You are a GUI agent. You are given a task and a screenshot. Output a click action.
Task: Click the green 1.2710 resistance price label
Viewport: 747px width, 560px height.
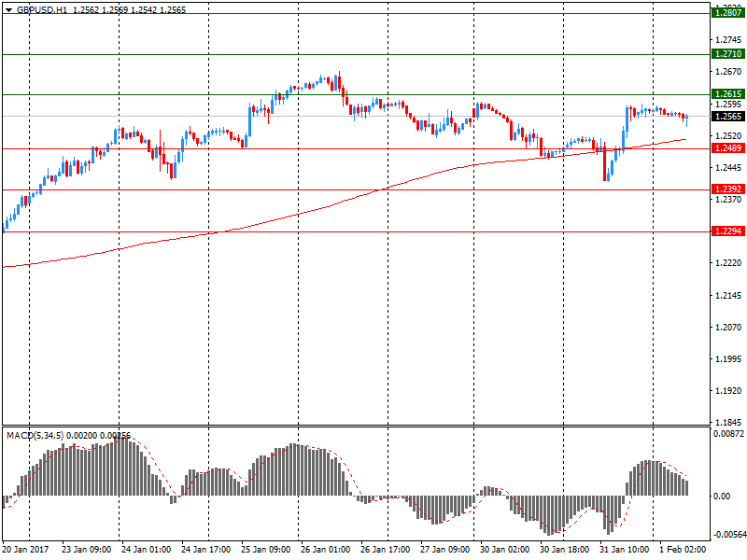(x=728, y=54)
